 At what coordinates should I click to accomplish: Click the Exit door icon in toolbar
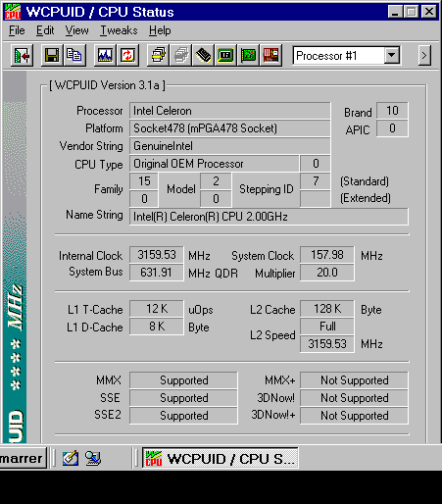pos(22,56)
